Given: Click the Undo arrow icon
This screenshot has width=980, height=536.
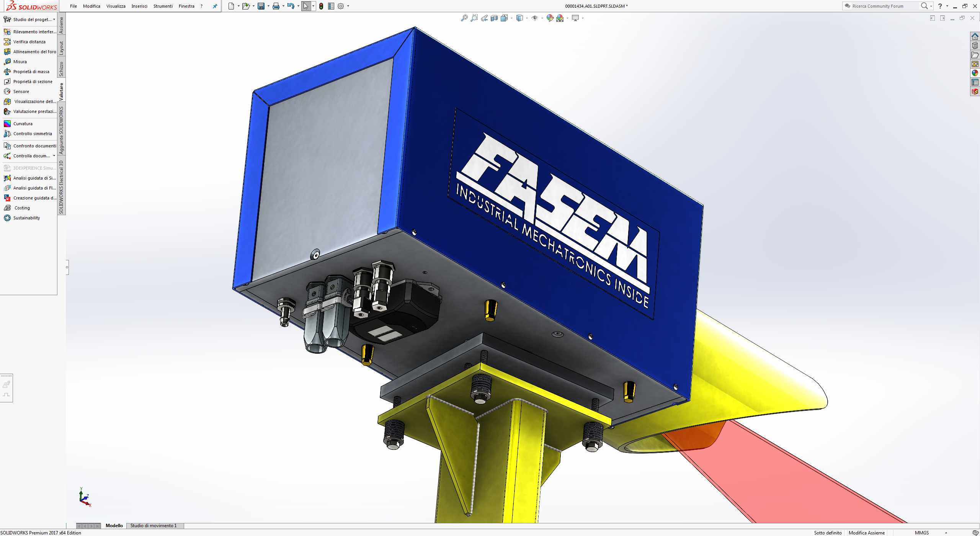Looking at the screenshot, I should (291, 6).
